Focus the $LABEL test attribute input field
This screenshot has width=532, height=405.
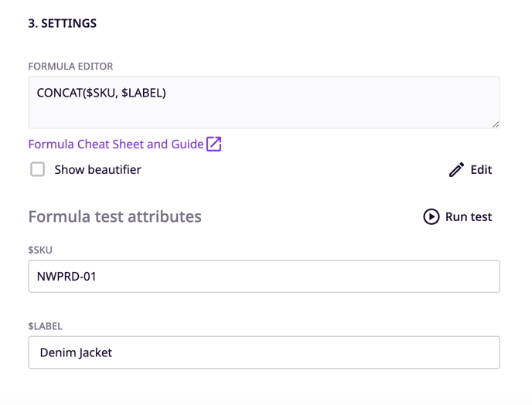(x=264, y=352)
